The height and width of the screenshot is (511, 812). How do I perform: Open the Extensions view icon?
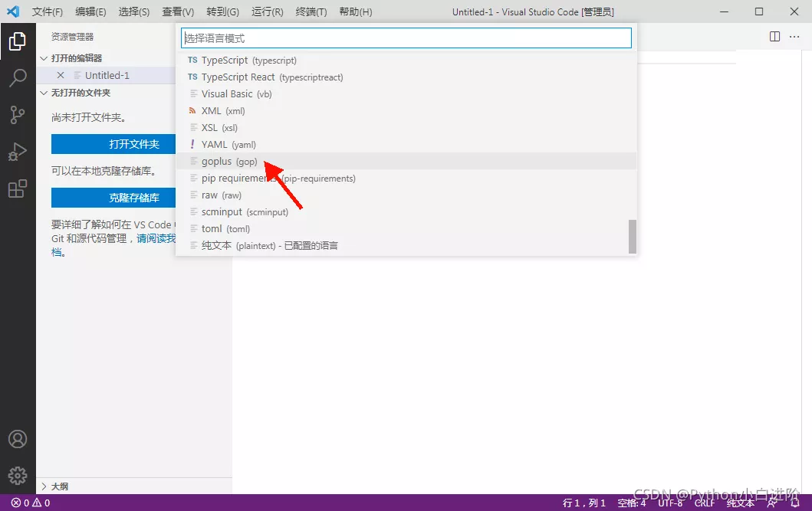pos(18,188)
